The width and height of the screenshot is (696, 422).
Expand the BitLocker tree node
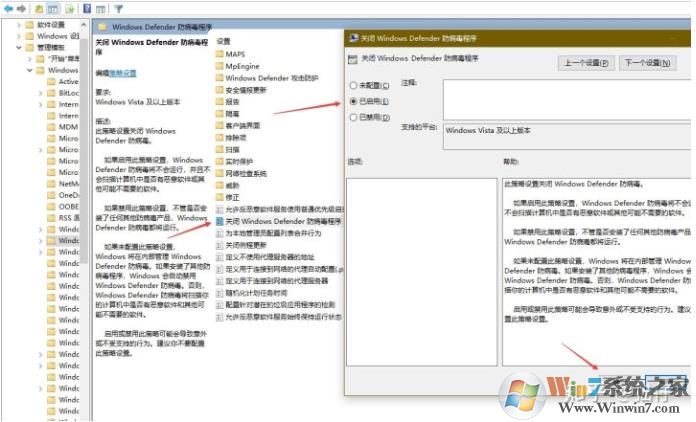(x=41, y=92)
